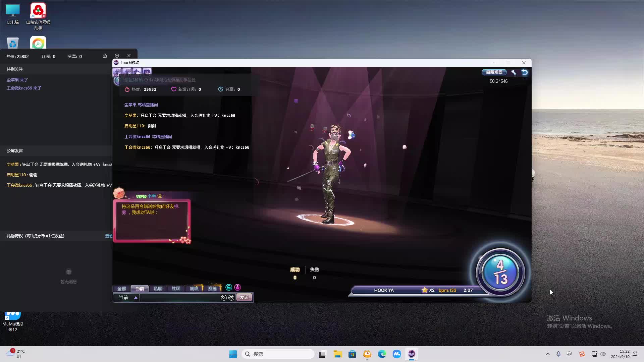Image resolution: width=644 pixels, height=362 pixels.
Task: Click 查看 link beside 礼物特权
Action: pyautogui.click(x=109, y=236)
